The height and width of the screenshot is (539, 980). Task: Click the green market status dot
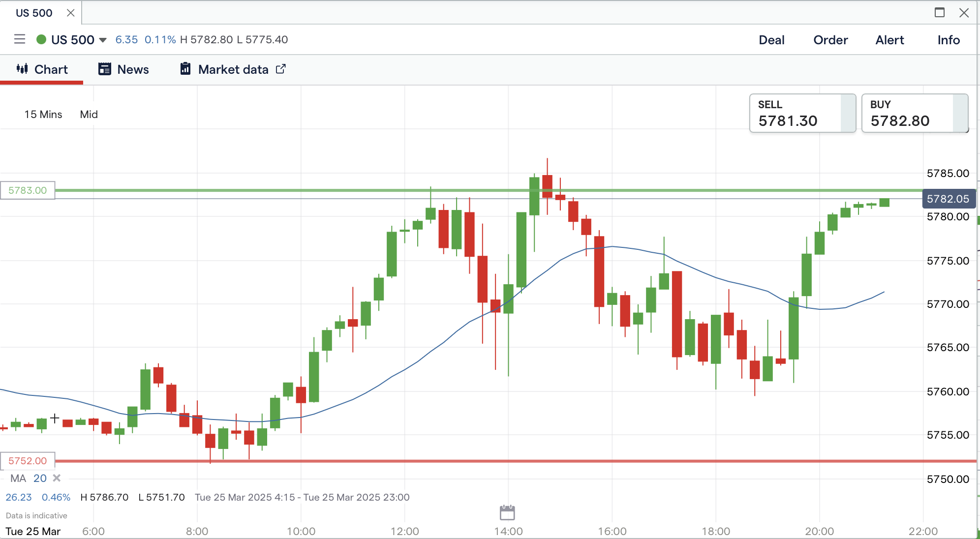point(41,39)
